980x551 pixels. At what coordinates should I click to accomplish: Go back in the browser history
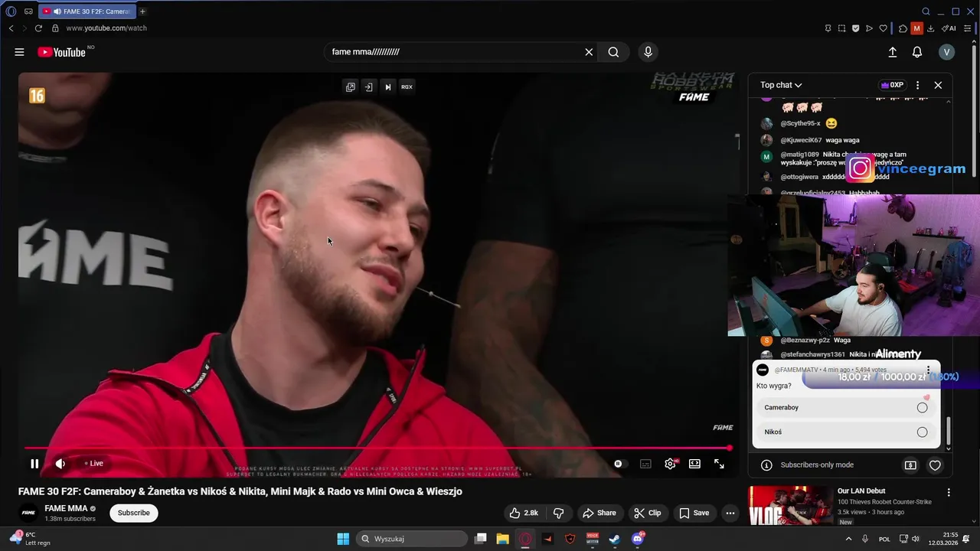[x=11, y=28]
